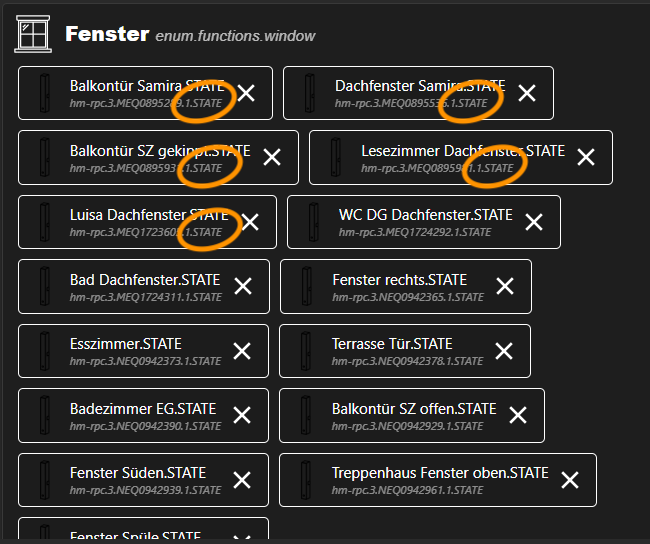Delete Bad Dachfenster.STATE from Fenster
650x544 pixels.
(x=243, y=286)
